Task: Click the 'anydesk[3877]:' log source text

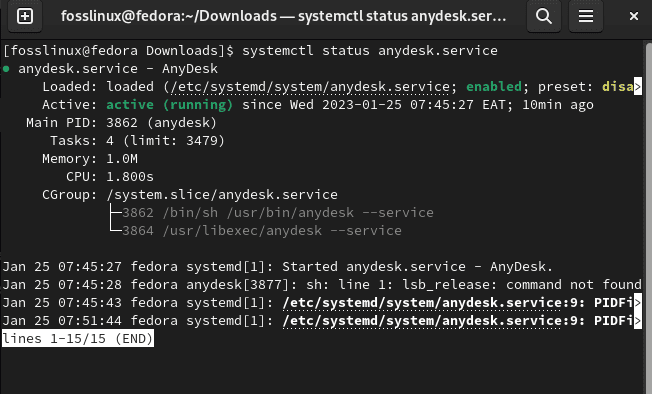Action: pyautogui.click(x=242, y=285)
